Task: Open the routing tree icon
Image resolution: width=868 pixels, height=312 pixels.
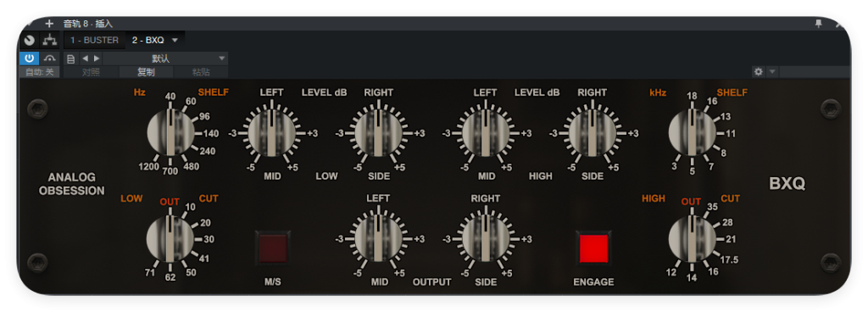Action: [x=50, y=41]
